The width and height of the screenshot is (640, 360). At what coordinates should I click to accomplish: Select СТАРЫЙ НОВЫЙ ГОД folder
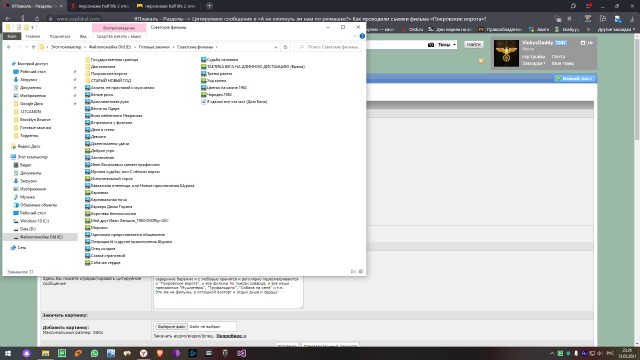[108, 80]
